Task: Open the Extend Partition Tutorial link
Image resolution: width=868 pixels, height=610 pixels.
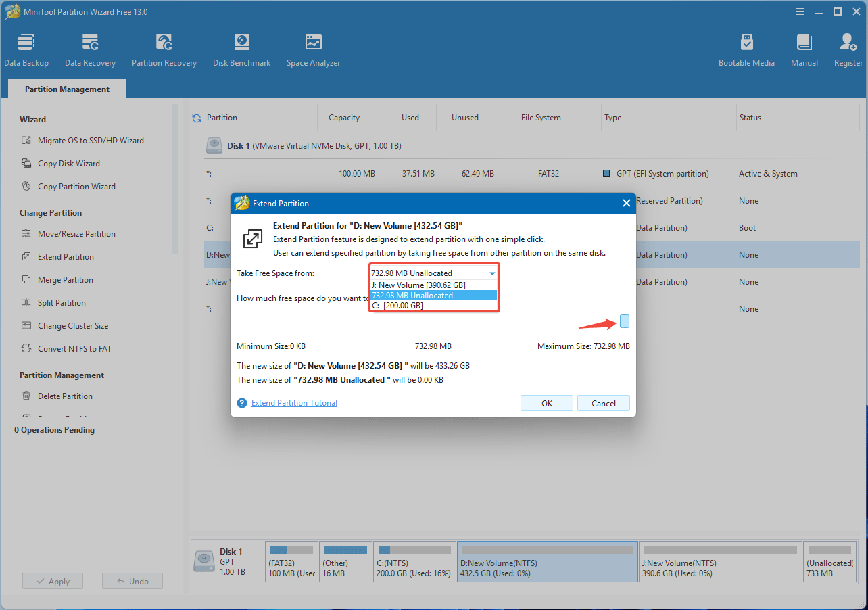Action: pos(293,402)
